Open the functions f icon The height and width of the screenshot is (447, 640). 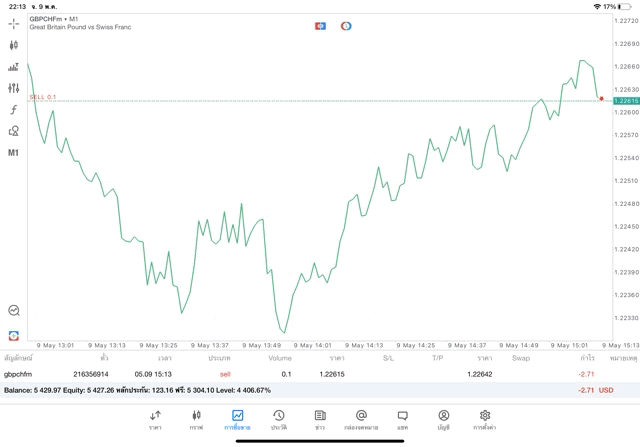click(13, 109)
